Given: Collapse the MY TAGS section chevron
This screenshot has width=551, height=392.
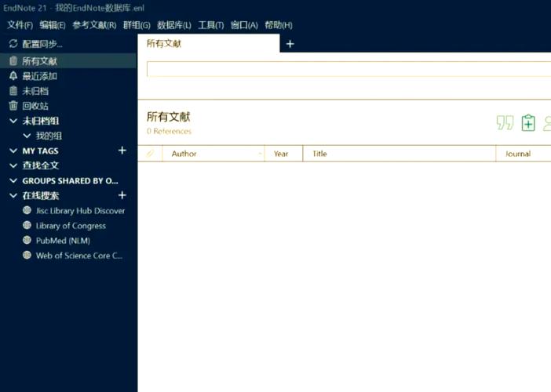Looking at the screenshot, I should click(13, 151).
